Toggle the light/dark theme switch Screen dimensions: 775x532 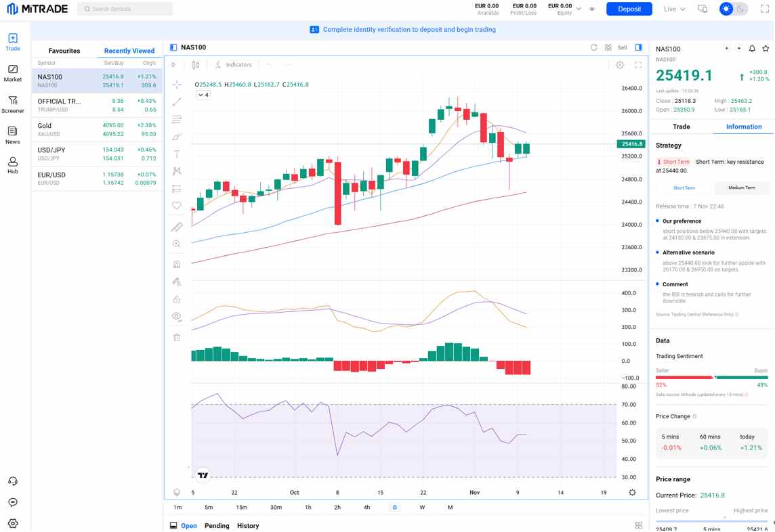coord(733,9)
